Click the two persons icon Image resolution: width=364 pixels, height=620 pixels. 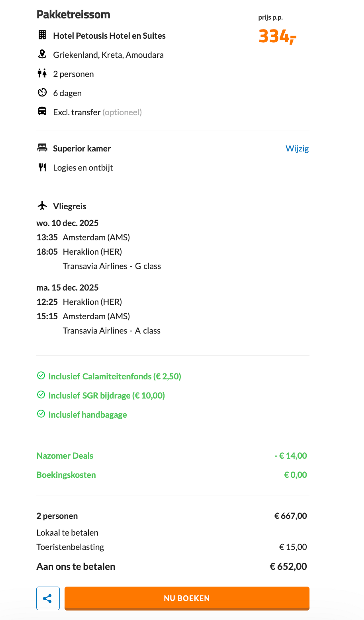click(x=42, y=73)
